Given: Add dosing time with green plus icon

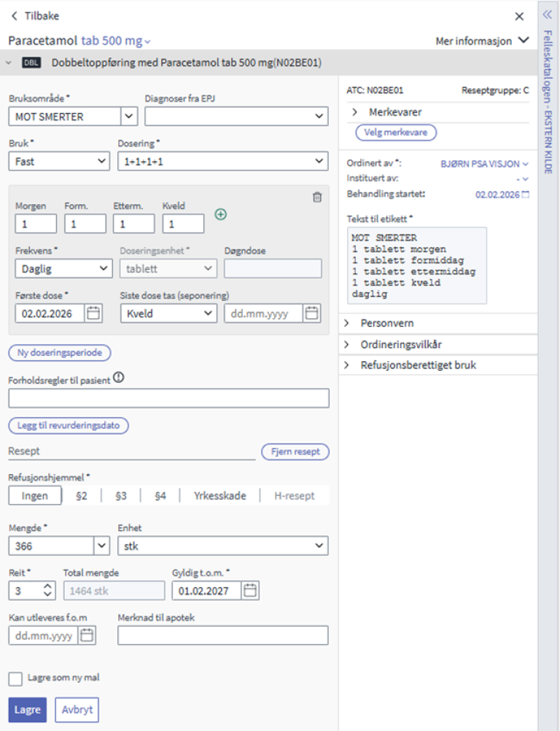Looking at the screenshot, I should [x=220, y=214].
